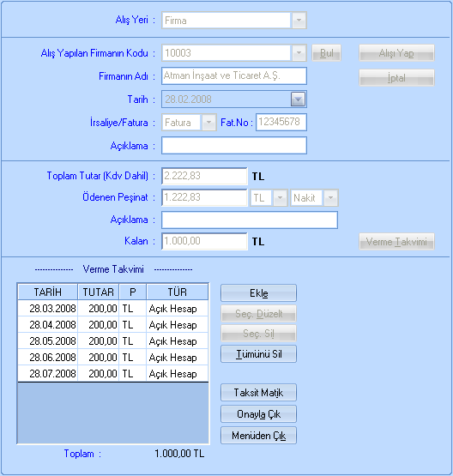Image resolution: width=453 pixels, height=476 pixels.
Task: Focus the upper Açıklama text field
Action: (x=234, y=146)
